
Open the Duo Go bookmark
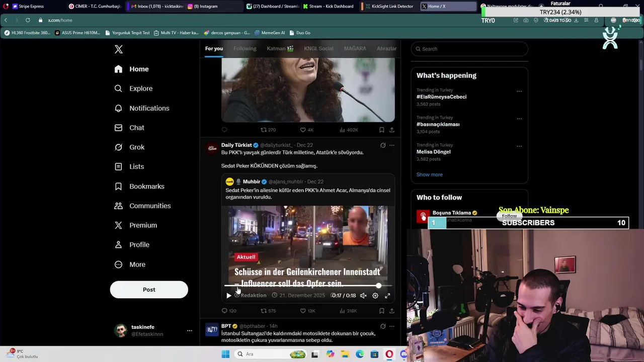(x=300, y=33)
